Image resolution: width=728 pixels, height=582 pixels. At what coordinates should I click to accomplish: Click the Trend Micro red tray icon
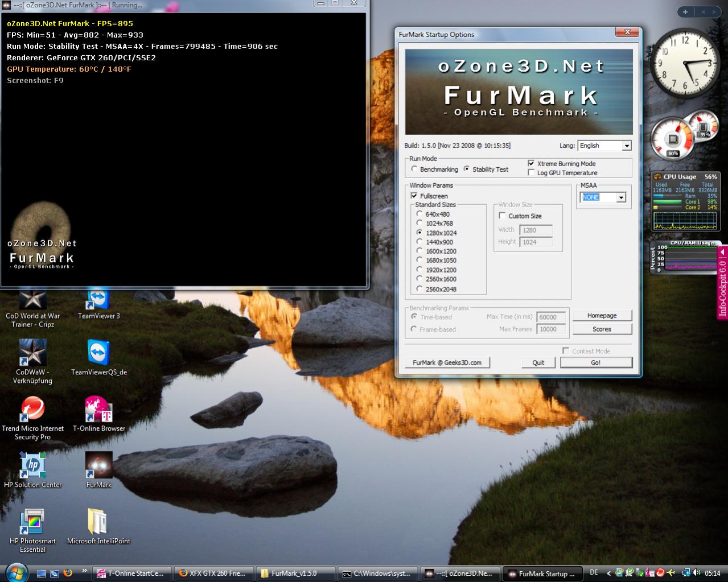[x=660, y=573]
